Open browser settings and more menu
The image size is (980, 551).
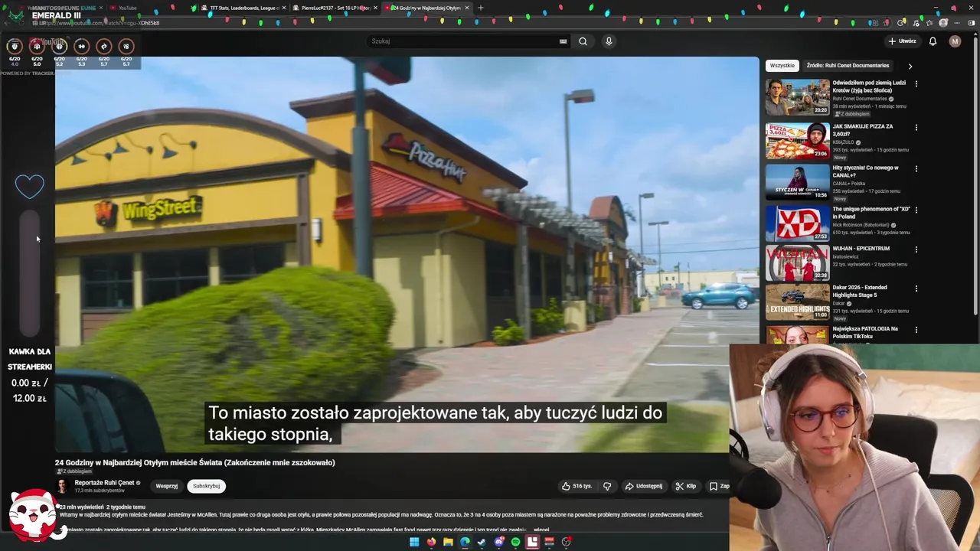957,23
